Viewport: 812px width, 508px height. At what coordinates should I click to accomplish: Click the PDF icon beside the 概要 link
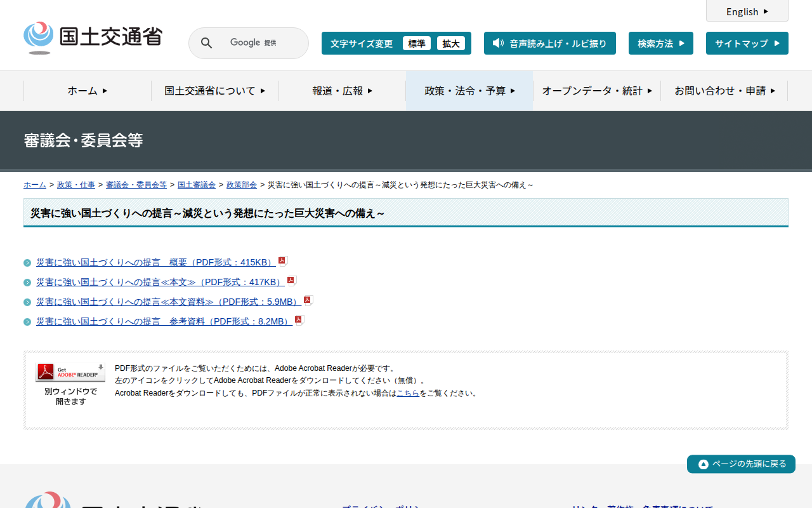pos(283,261)
